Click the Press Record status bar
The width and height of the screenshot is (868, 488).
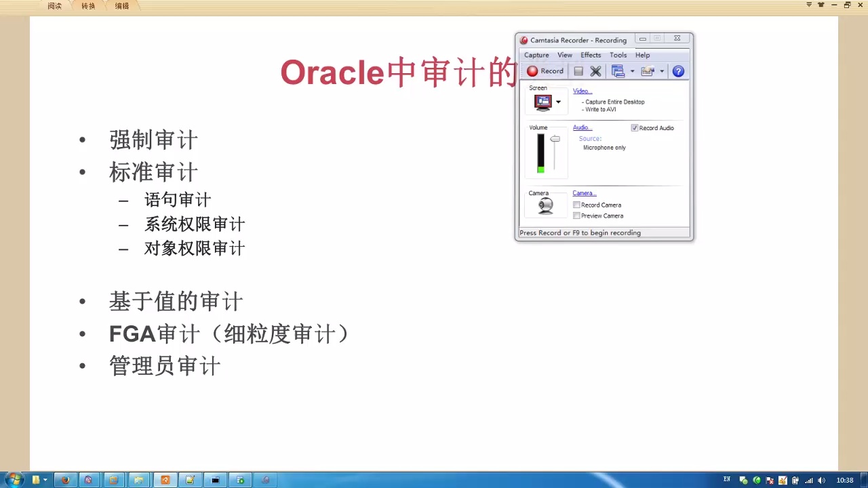tap(580, 232)
